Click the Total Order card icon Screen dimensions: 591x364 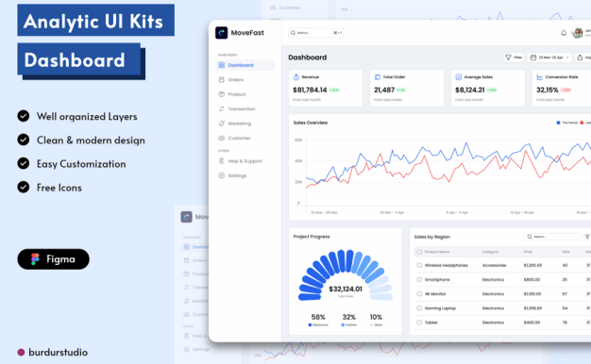pos(378,76)
